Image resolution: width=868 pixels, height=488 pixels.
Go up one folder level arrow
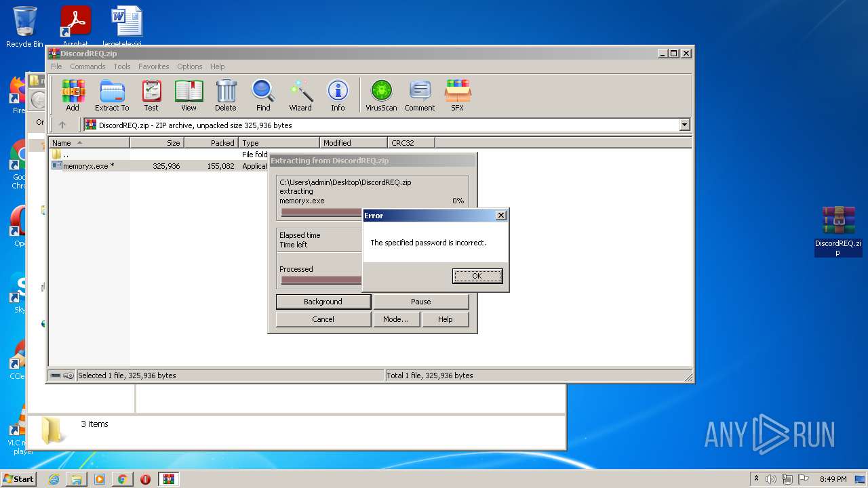click(62, 125)
